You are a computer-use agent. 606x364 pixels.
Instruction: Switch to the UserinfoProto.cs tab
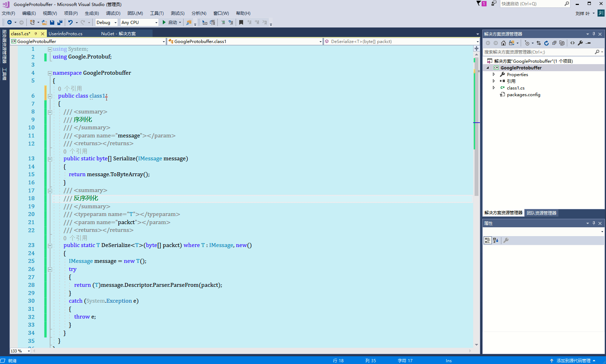pyautogui.click(x=66, y=34)
